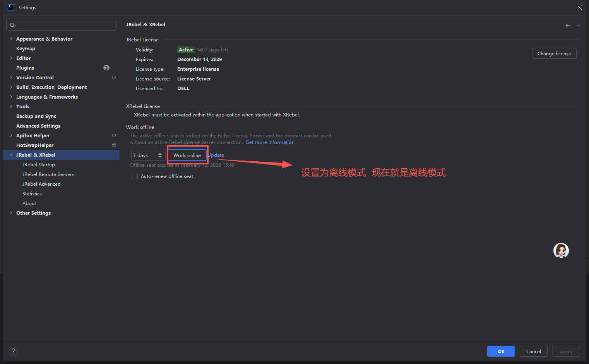This screenshot has width=589, height=364.
Task: Confirm settings with OK button
Action: click(x=501, y=351)
